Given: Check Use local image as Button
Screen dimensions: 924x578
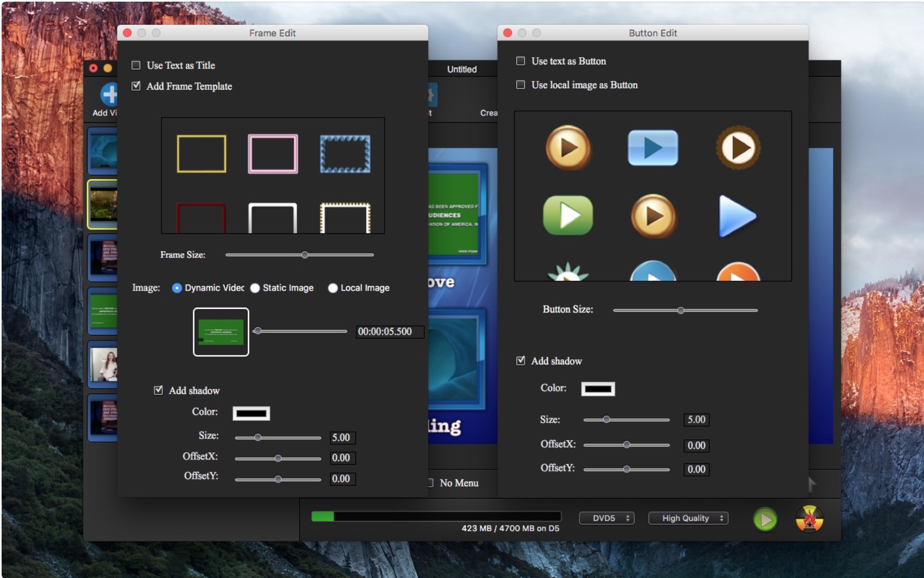Looking at the screenshot, I should pos(520,85).
